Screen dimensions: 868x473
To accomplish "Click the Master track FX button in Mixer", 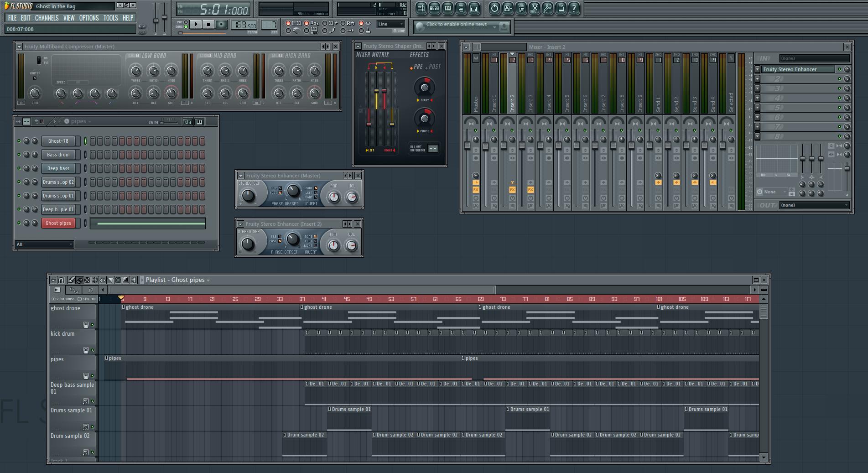I will pyautogui.click(x=476, y=190).
